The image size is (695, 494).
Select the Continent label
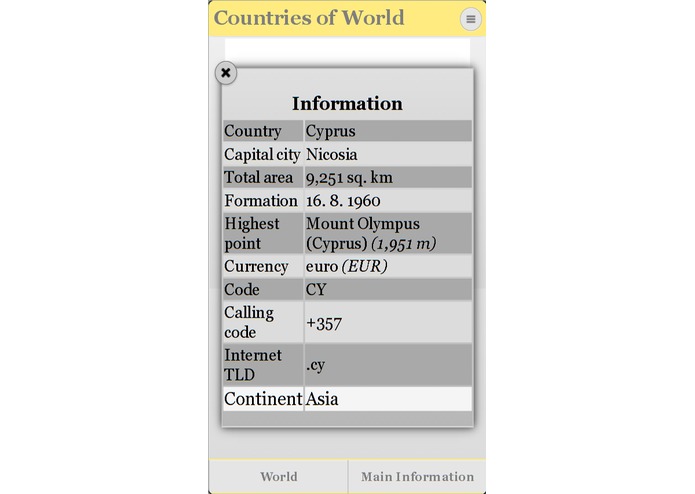point(263,399)
